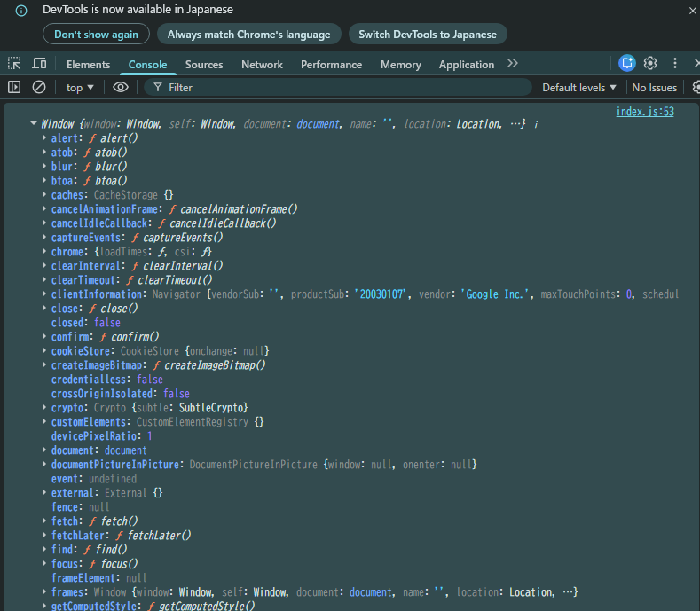Open the Performance tab

tap(331, 65)
